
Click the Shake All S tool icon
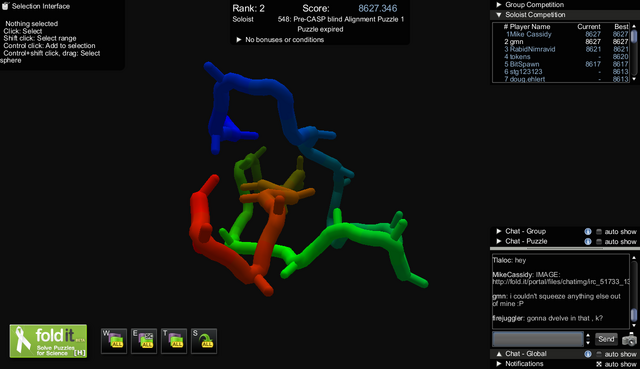pyautogui.click(x=204, y=341)
